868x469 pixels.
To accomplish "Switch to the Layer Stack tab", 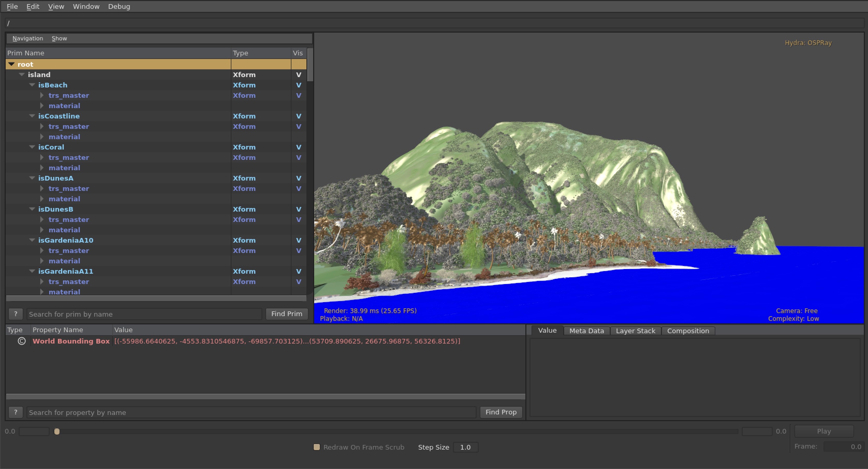I will coord(636,331).
